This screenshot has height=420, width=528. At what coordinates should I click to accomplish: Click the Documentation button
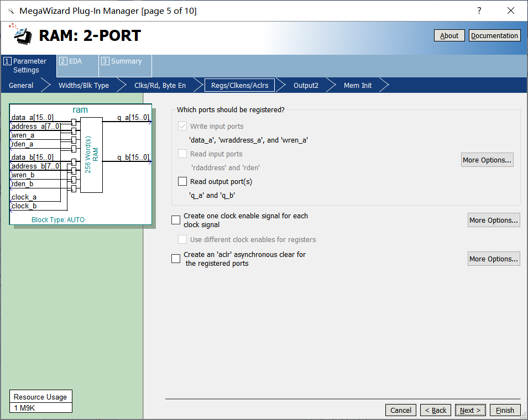point(494,36)
